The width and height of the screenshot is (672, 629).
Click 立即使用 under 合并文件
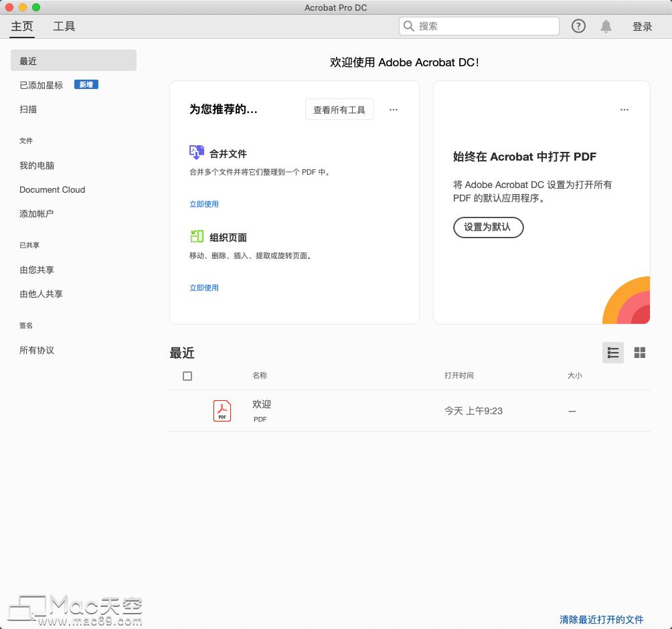pyautogui.click(x=204, y=203)
